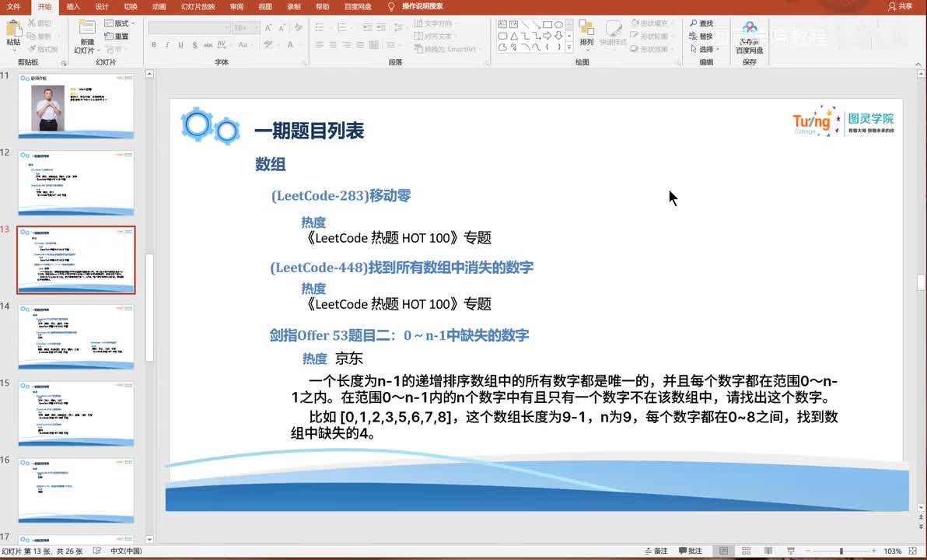Click the Quick Styles (快速样式) icon
927x560 pixels.
[613, 28]
